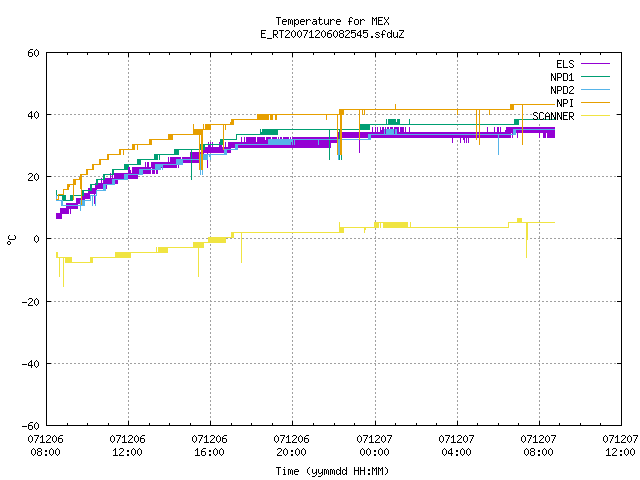Click the °C y-axis unit label
Image resolution: width=640 pixels, height=480 pixels.
11,240
